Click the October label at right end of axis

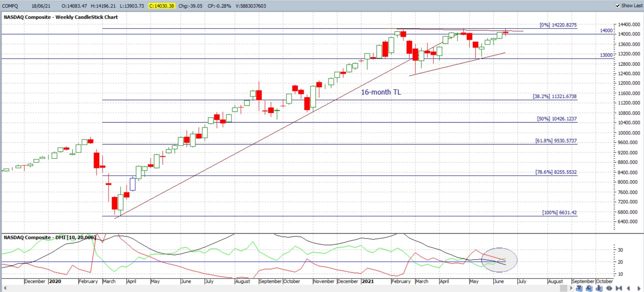click(604, 281)
